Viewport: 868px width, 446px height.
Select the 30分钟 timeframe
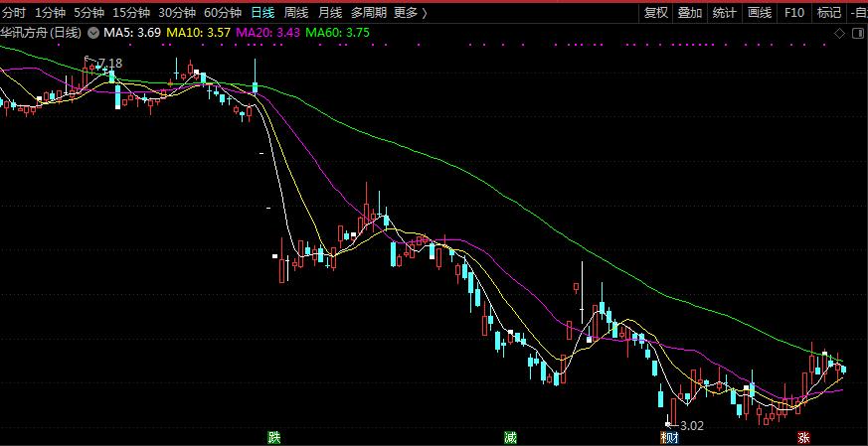[177, 13]
